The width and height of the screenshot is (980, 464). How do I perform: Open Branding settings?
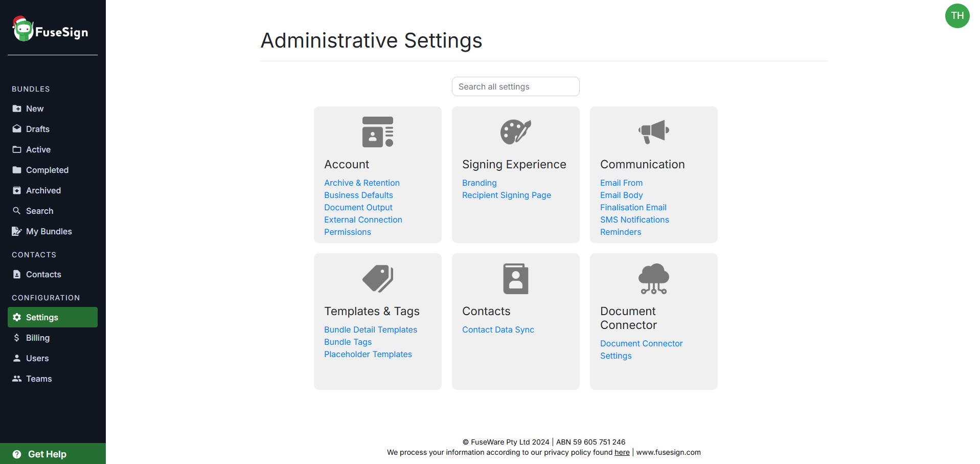click(x=480, y=183)
